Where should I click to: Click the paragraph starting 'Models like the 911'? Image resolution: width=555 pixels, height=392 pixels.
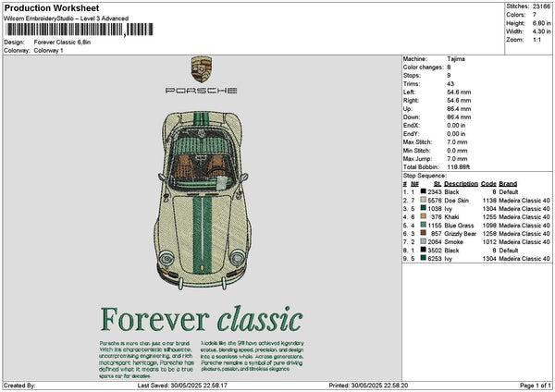pos(253,356)
